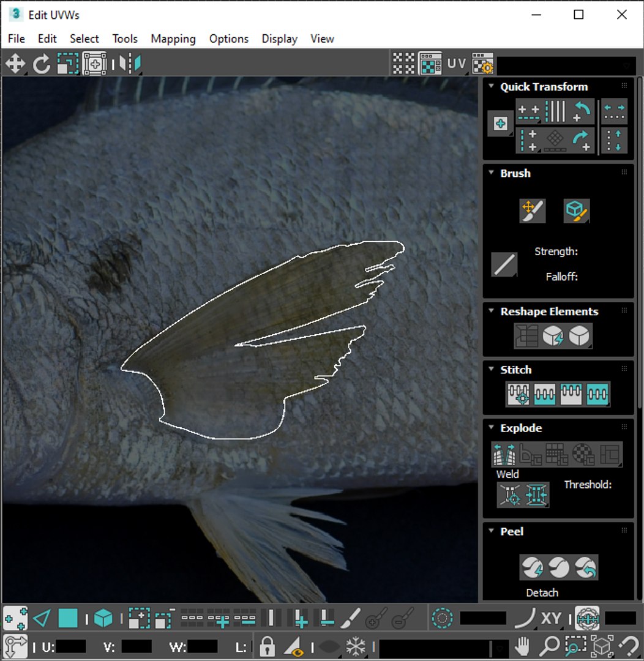This screenshot has height=661, width=644.
Task: Click the UV coordinate display button
Action: pyautogui.click(x=456, y=64)
